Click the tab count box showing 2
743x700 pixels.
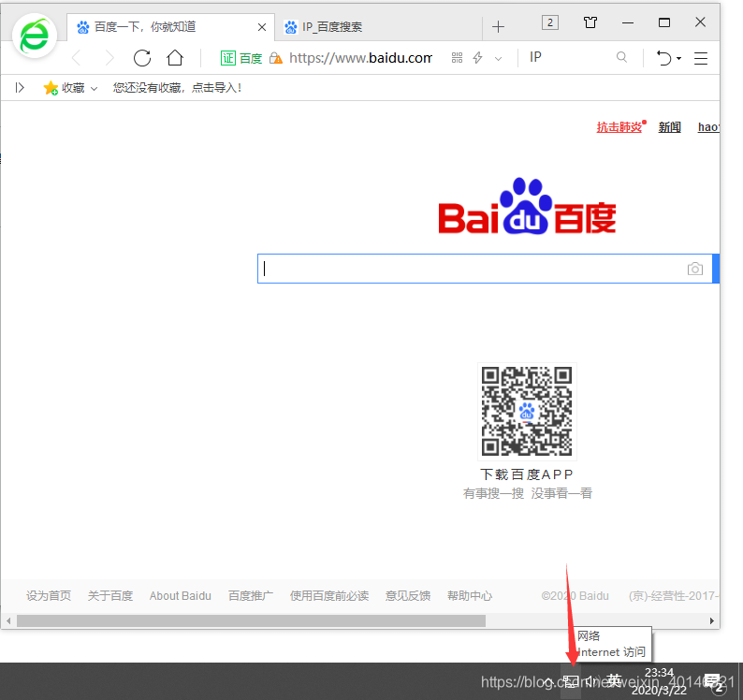tap(550, 22)
